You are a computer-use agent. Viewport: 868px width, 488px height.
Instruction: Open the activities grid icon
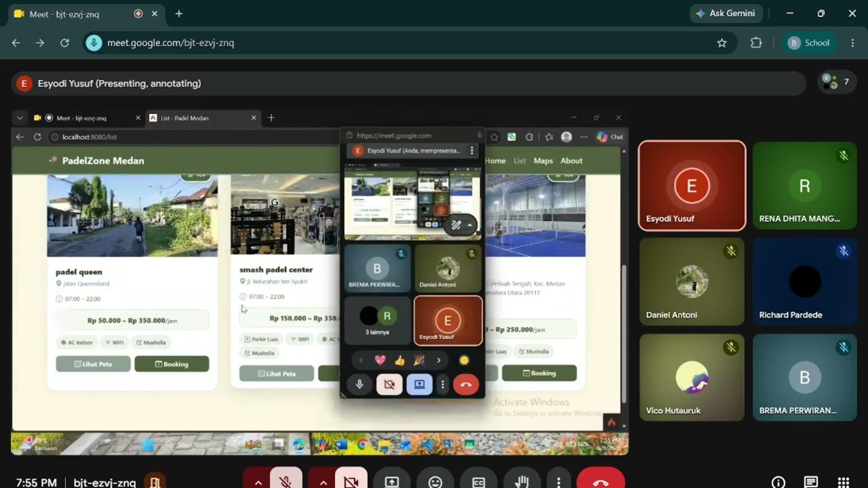844,483
